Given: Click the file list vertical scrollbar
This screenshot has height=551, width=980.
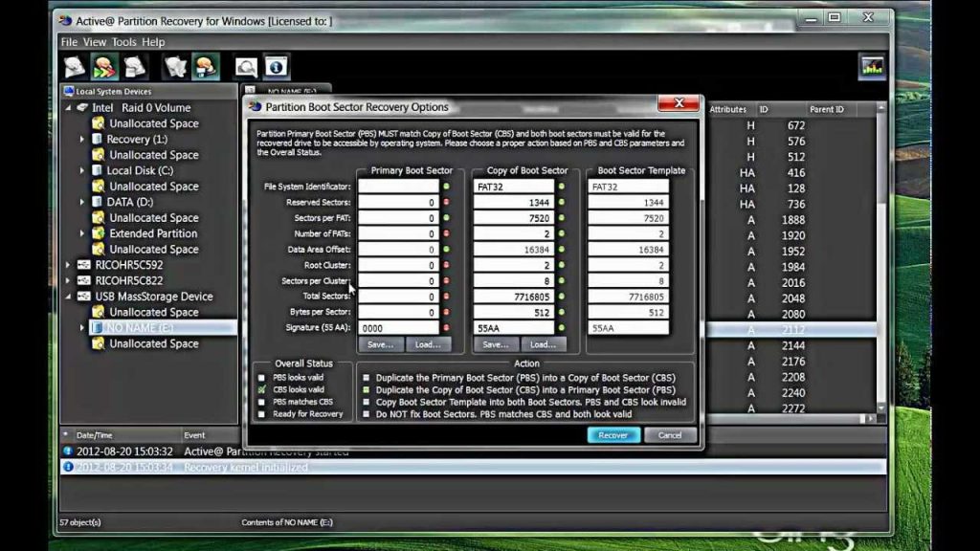Looking at the screenshot, I should [x=881, y=256].
